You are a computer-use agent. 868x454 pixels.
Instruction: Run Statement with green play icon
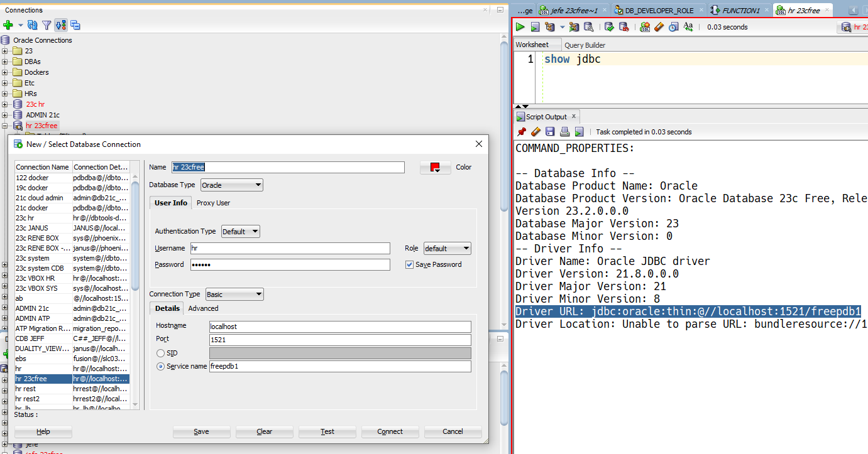tap(520, 27)
